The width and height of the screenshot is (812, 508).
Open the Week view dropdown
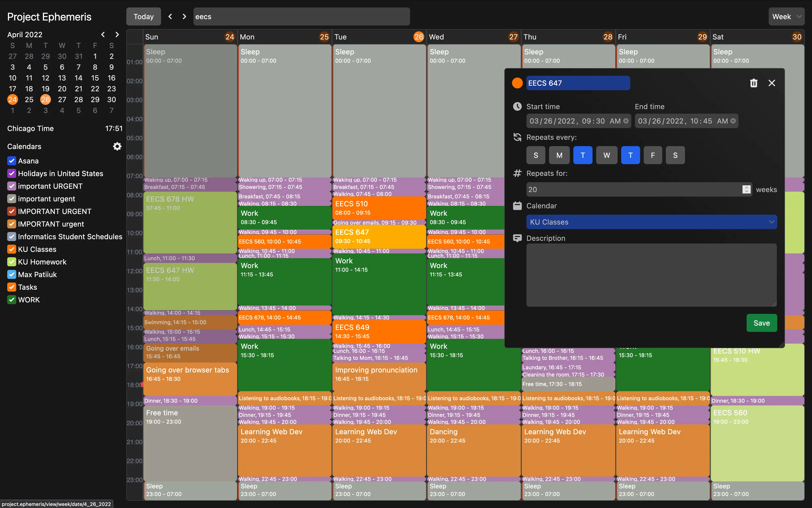[x=786, y=16]
